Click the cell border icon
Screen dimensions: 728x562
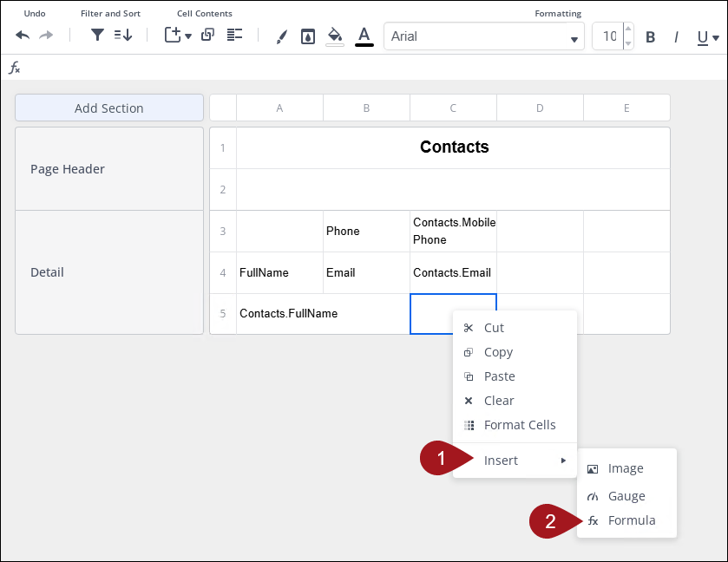(308, 36)
